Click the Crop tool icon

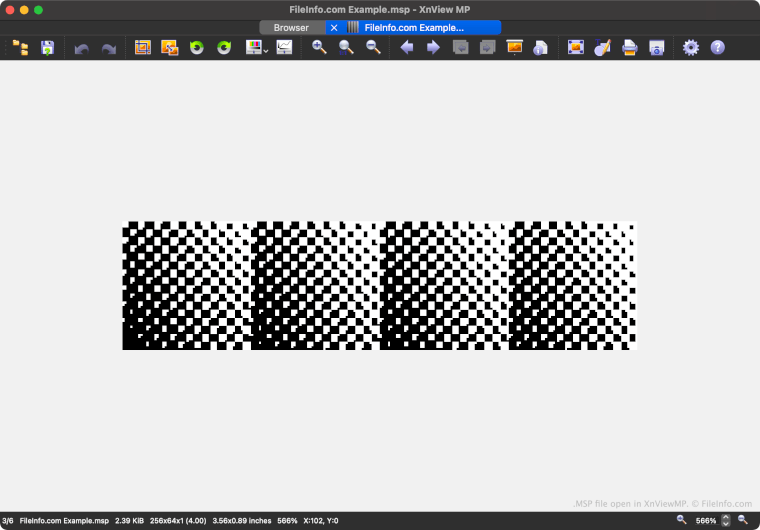pyautogui.click(x=143, y=48)
